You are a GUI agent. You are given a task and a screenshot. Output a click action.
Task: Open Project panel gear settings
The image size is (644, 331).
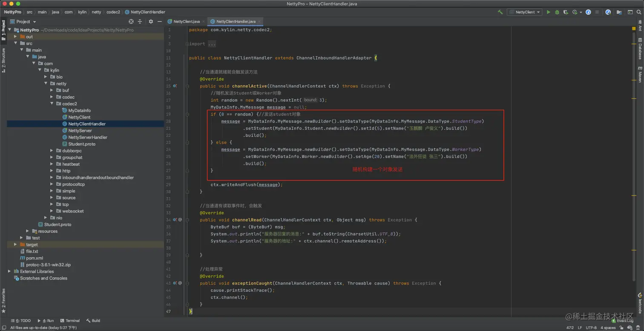point(151,21)
